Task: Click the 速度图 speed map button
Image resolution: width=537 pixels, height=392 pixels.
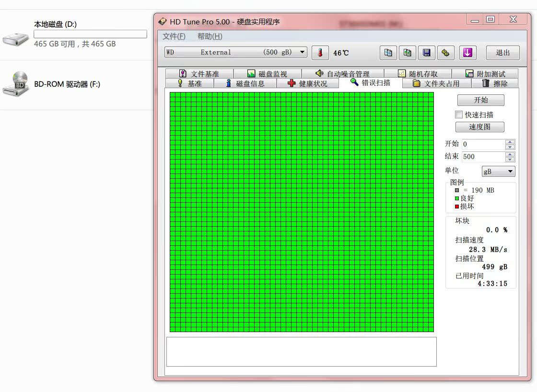Action: click(479, 127)
